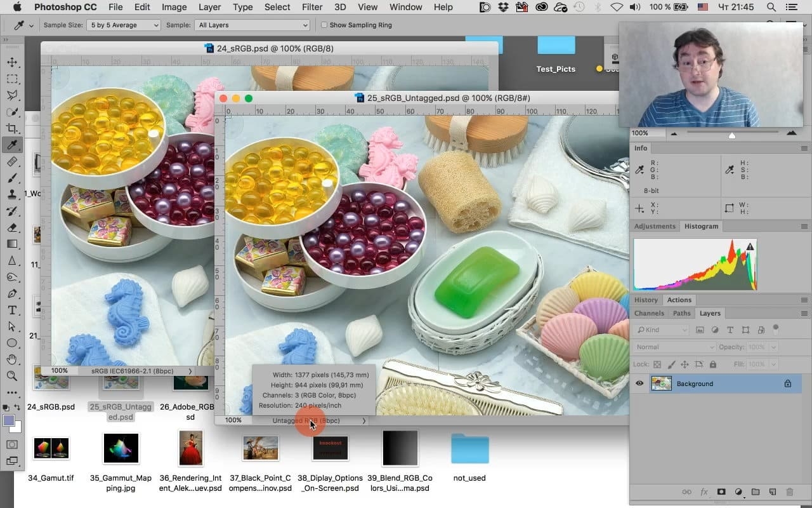Open the Select menu in the menu bar
812x508 pixels.
[x=277, y=7]
